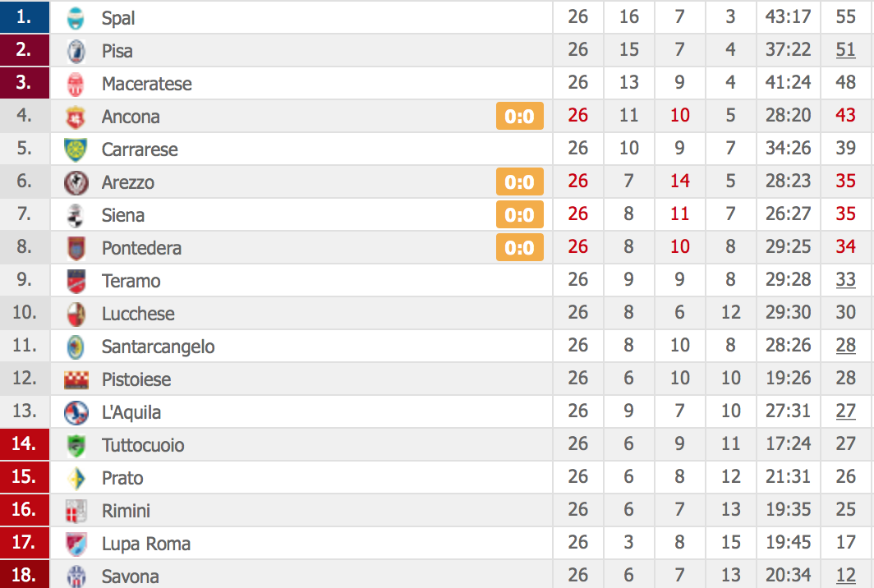
Task: Click the red rank cell for position 16
Action: coord(25,510)
